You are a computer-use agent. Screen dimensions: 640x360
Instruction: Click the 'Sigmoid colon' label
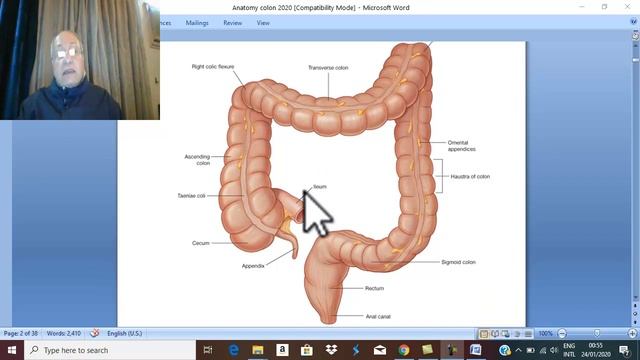[x=458, y=262]
